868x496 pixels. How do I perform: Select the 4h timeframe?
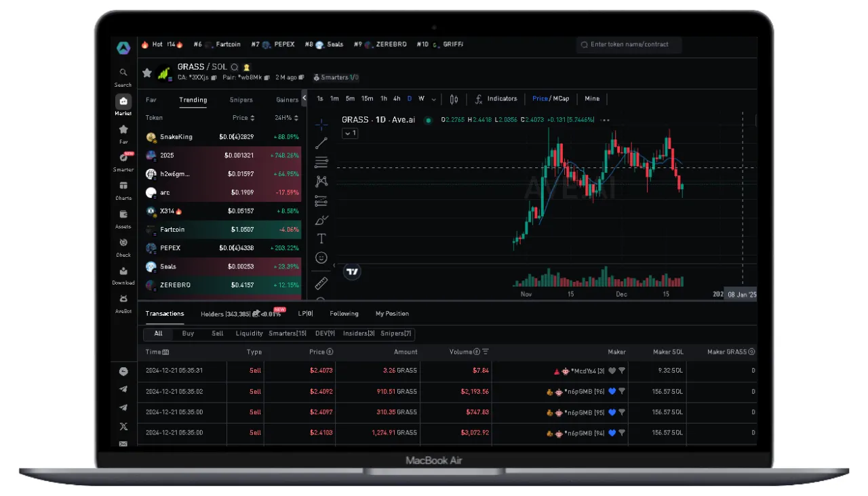point(397,99)
